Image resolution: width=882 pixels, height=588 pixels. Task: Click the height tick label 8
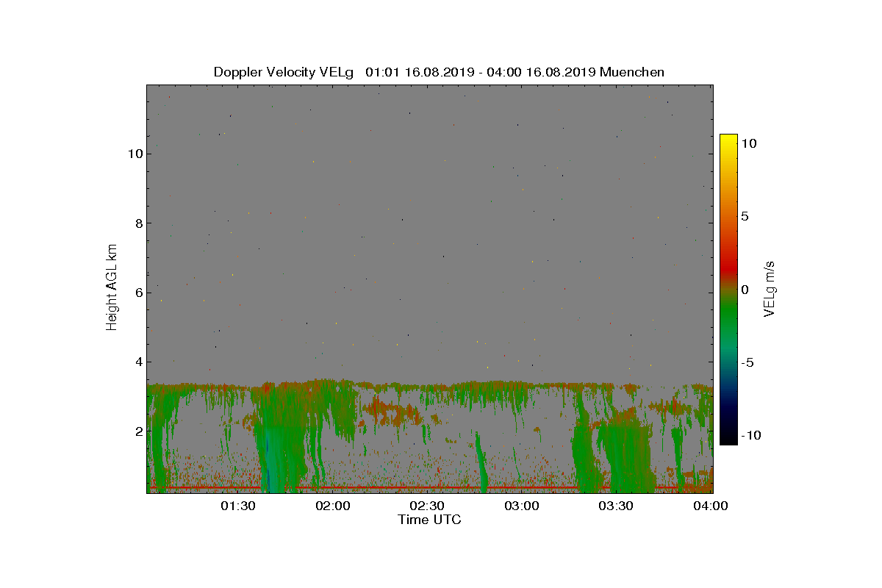[138, 223]
